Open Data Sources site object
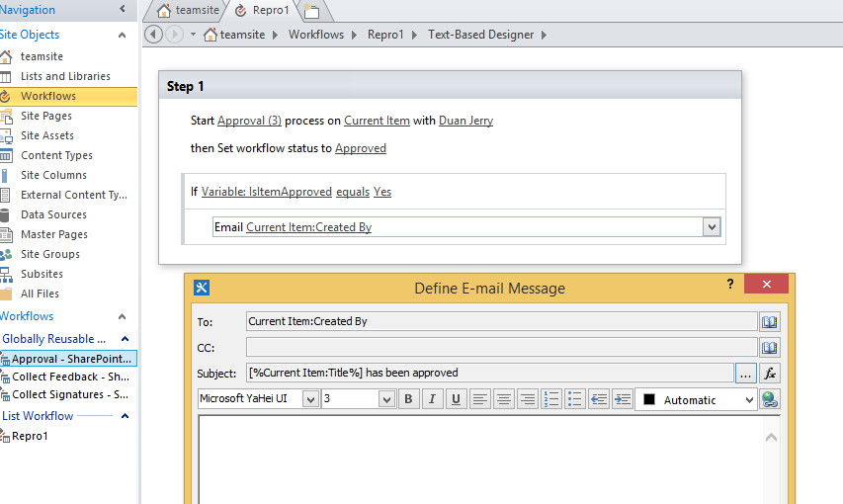Image resolution: width=843 pixels, height=504 pixels. (53, 214)
